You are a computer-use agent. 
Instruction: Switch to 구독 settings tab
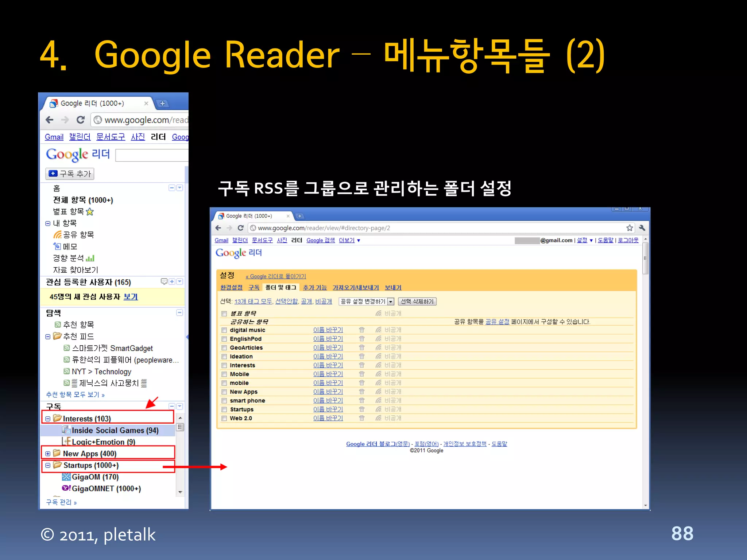pyautogui.click(x=254, y=287)
